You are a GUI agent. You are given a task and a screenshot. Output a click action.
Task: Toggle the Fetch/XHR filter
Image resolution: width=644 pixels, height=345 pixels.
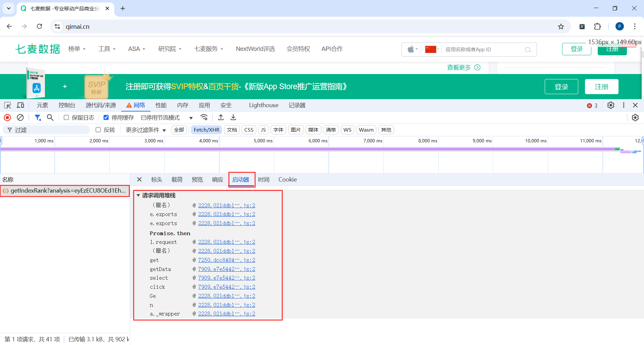pyautogui.click(x=206, y=130)
